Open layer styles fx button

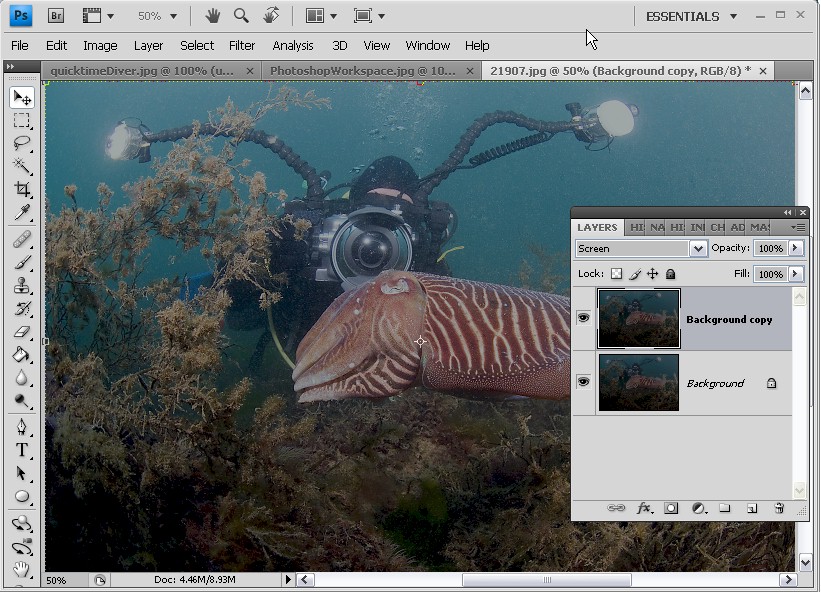644,509
